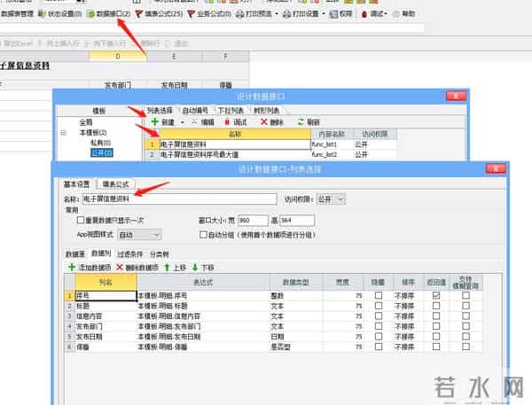The height and width of the screenshot is (405, 532).
Task: Click 上移 up arrow button
Action: pyautogui.click(x=175, y=268)
